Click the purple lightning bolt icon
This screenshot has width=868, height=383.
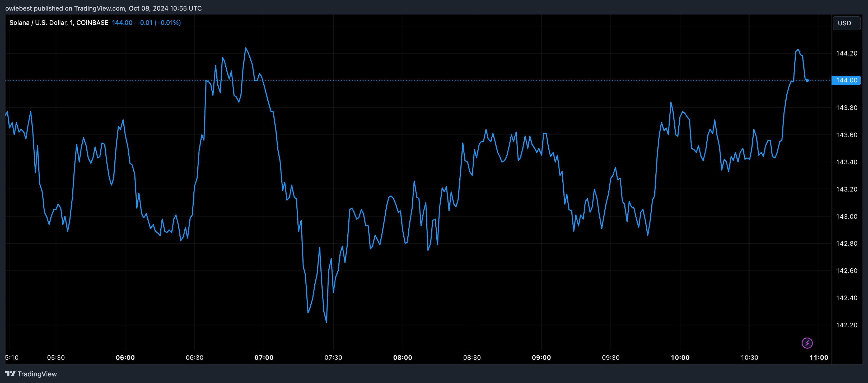point(807,343)
